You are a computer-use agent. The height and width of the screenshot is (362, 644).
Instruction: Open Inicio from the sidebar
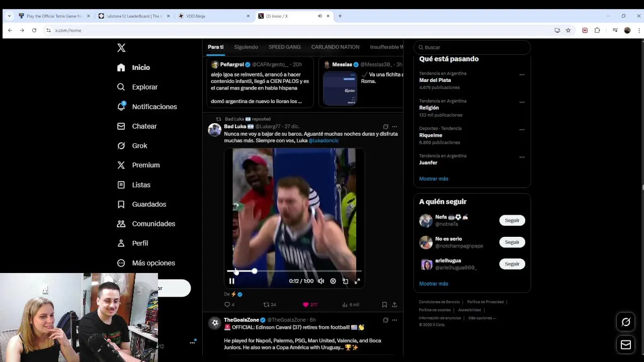tap(133, 67)
